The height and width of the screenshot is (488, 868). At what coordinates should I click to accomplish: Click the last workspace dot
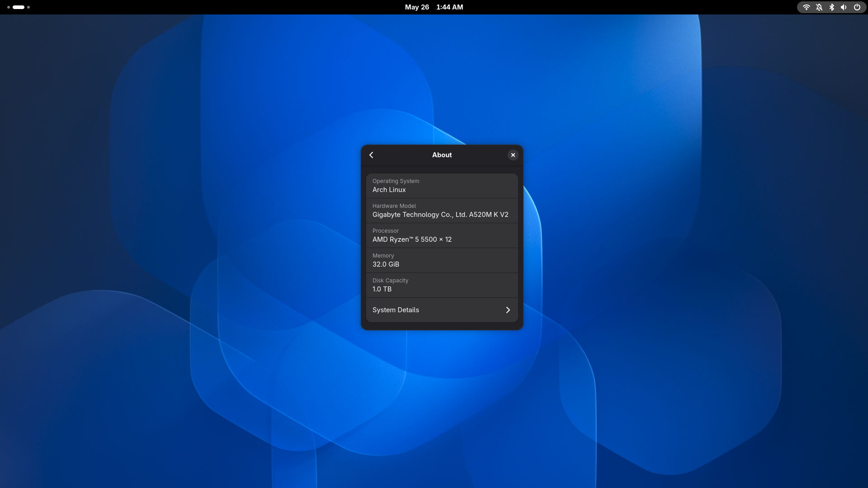pyautogui.click(x=28, y=7)
